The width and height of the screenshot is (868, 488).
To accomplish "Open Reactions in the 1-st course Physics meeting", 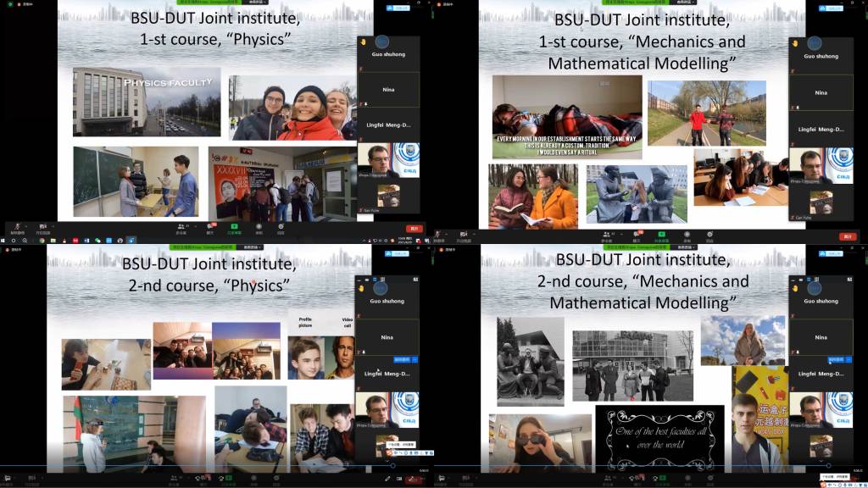I will [x=281, y=228].
